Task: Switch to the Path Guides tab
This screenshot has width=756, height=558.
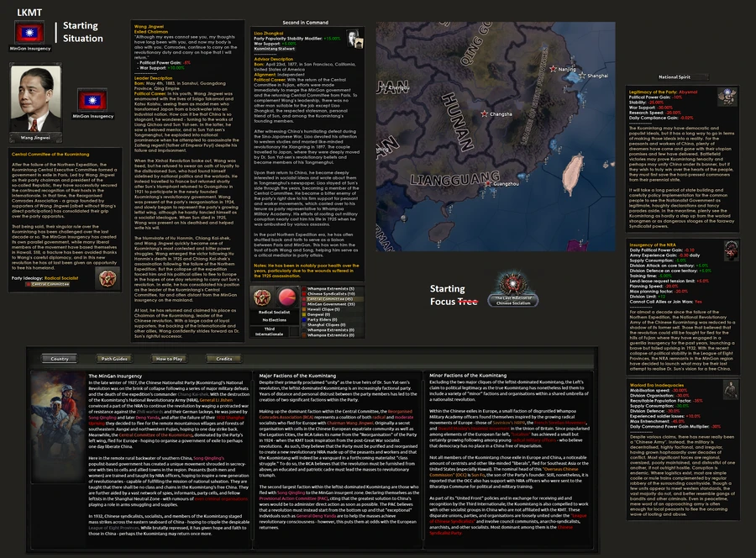Action: [x=113, y=360]
